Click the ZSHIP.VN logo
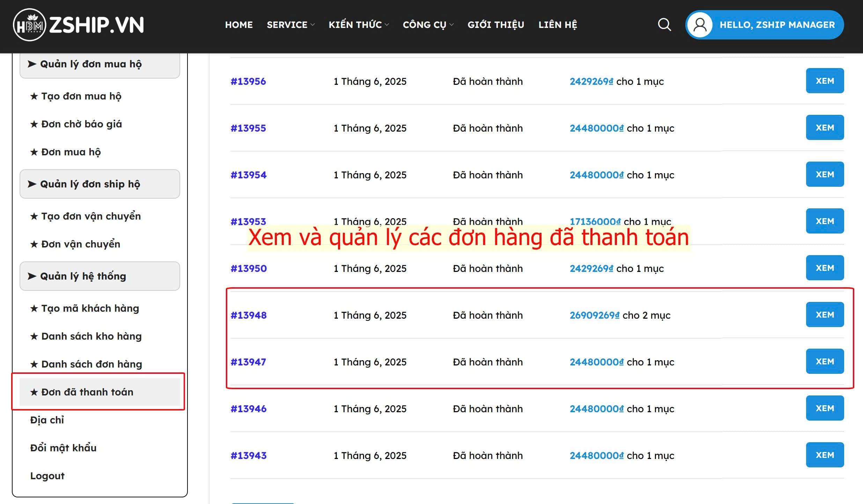The height and width of the screenshot is (504, 863). [x=79, y=25]
